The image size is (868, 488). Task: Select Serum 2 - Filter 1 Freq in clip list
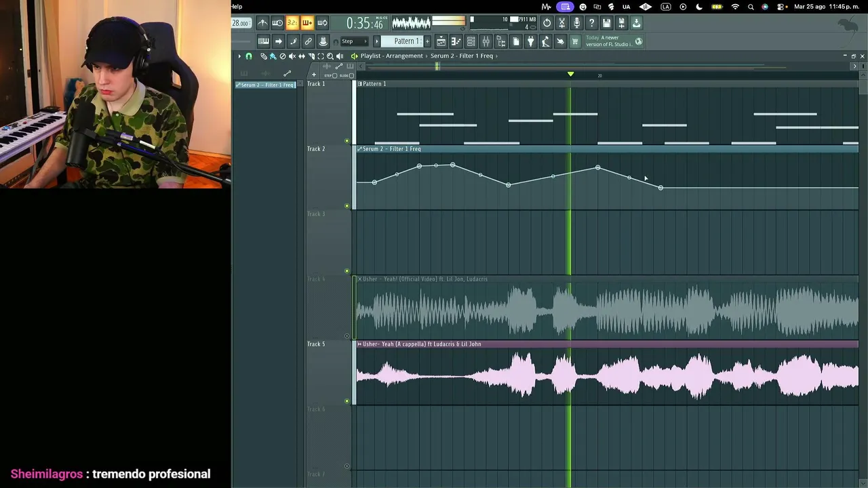click(265, 85)
